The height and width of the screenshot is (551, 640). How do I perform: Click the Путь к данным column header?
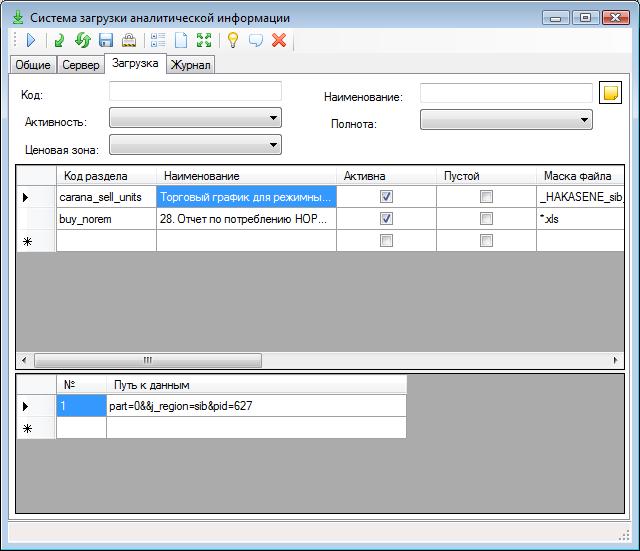[x=256, y=385]
